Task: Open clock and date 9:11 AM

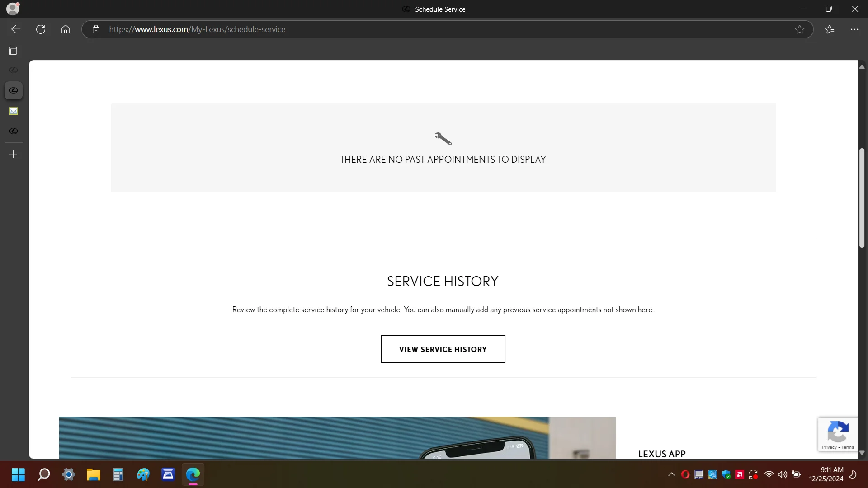Action: point(826,474)
